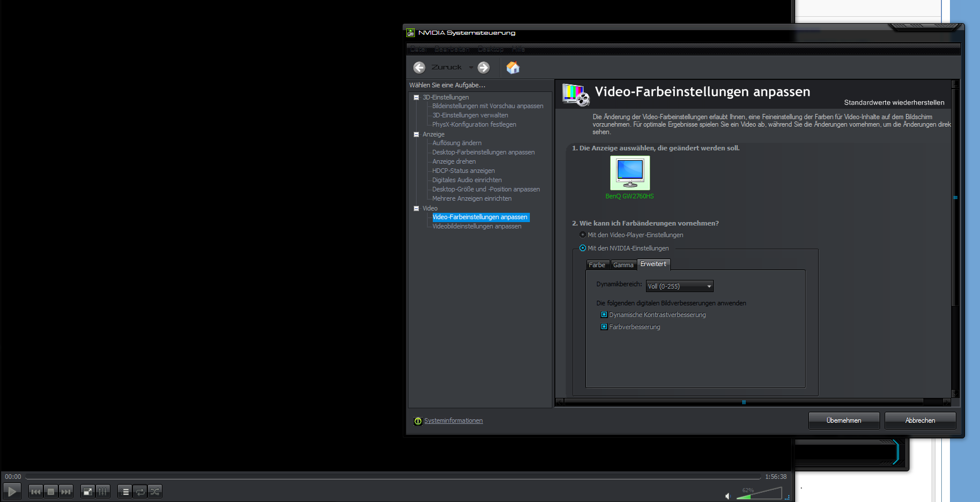The height and width of the screenshot is (502, 980).
Task: Collapse the Video tree node
Action: (x=416, y=208)
